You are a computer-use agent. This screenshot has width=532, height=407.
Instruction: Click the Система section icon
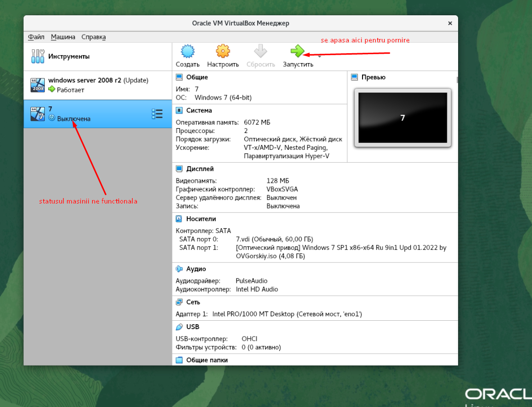pyautogui.click(x=179, y=110)
